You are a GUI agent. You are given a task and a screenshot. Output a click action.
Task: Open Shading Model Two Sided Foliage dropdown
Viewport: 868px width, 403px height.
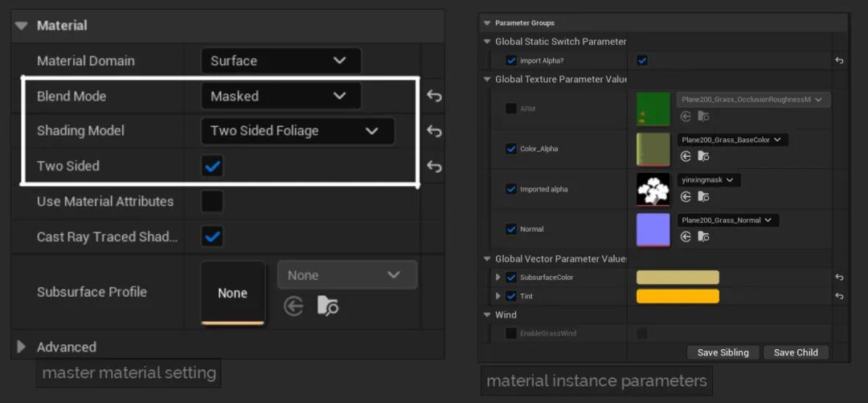pos(297,131)
